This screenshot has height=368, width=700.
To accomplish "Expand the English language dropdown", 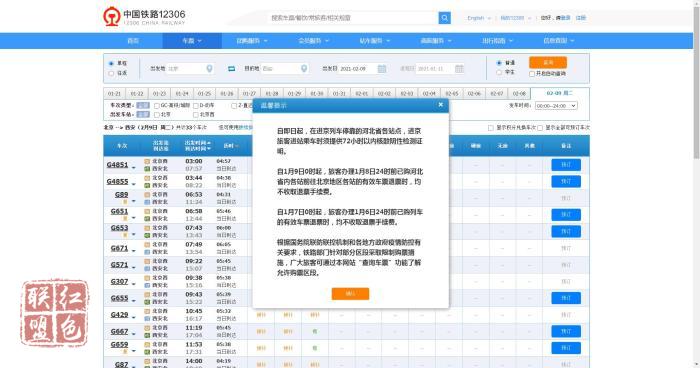I will (x=479, y=18).
